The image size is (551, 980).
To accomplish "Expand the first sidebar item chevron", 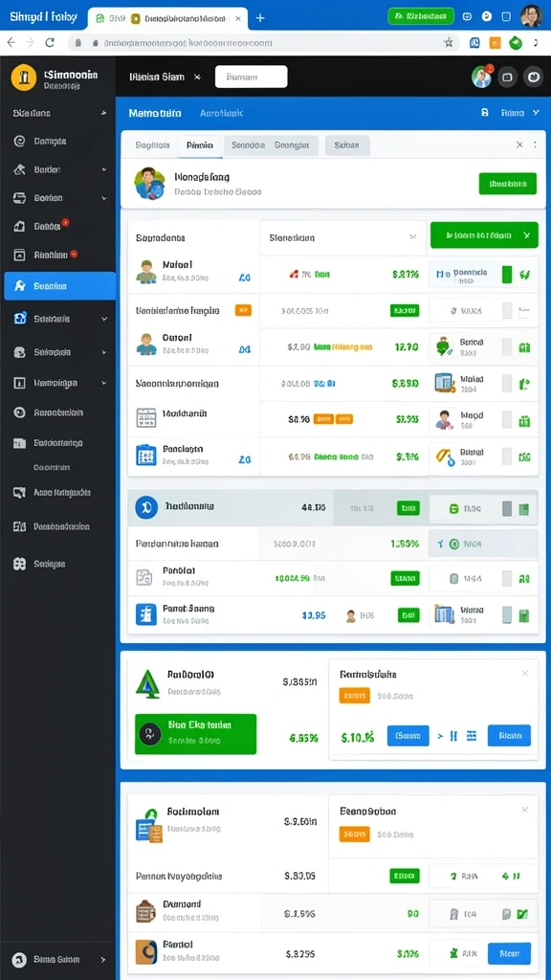I will (x=103, y=113).
